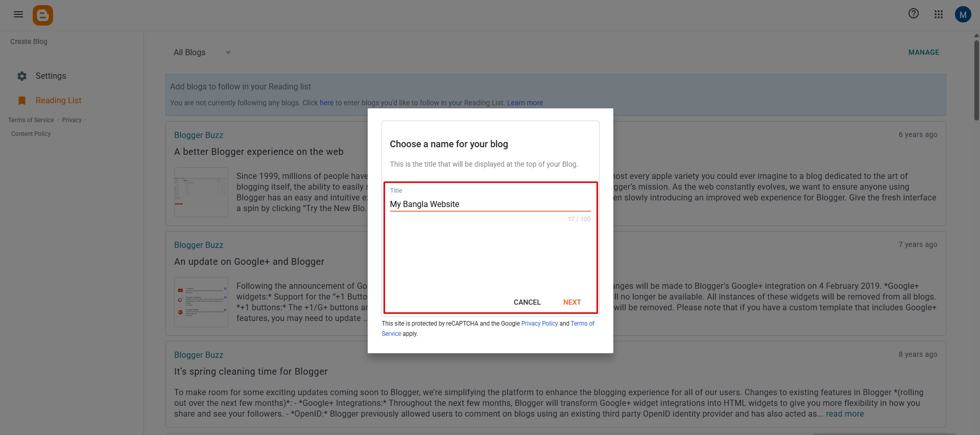Click the '6 years ago' timestamp

coord(918,134)
